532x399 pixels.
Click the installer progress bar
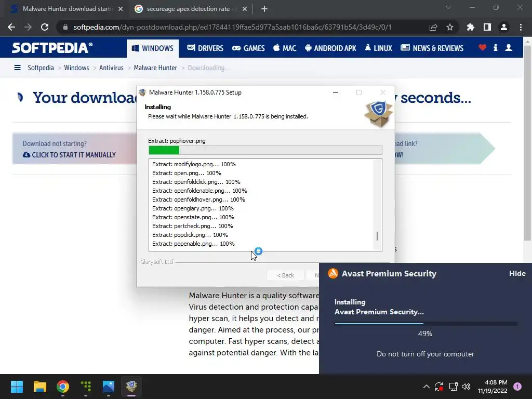[x=265, y=150]
